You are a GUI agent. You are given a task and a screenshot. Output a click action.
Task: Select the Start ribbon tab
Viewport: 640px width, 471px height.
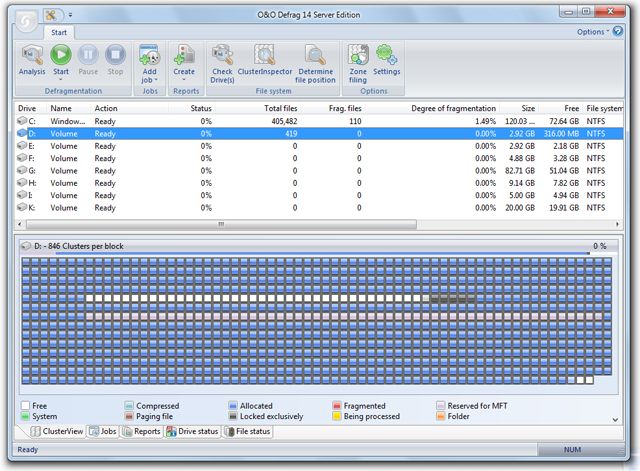59,33
